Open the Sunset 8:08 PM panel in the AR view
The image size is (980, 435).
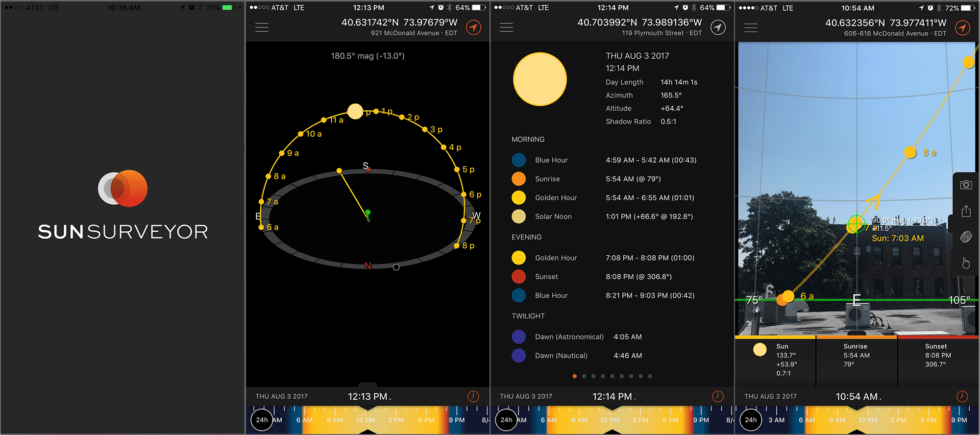pyautogui.click(x=938, y=361)
